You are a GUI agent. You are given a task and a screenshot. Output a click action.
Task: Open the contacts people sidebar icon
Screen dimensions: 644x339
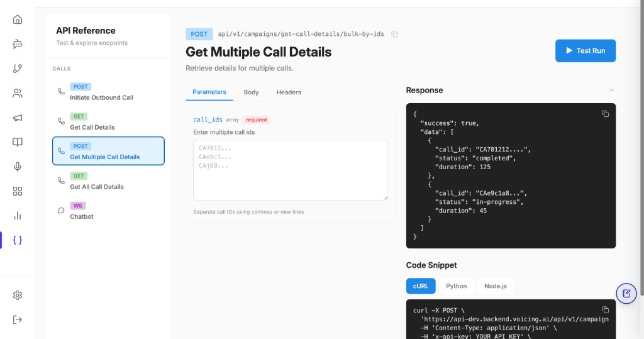(17, 93)
